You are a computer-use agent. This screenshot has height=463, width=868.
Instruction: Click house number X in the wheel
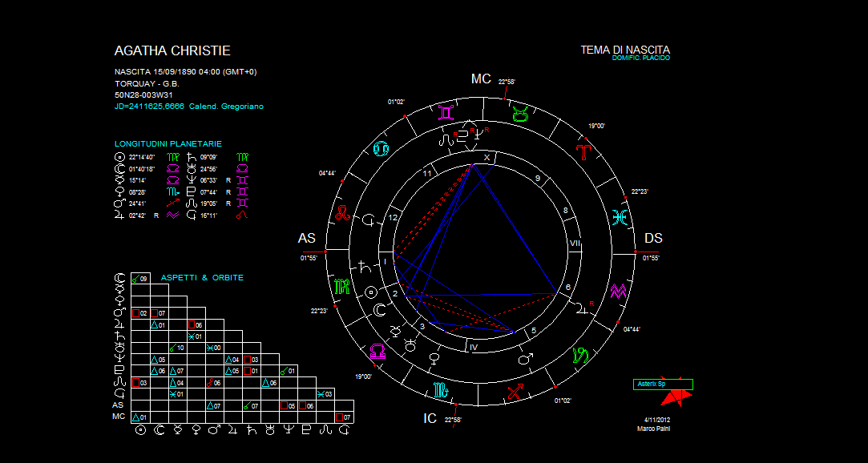(x=487, y=158)
